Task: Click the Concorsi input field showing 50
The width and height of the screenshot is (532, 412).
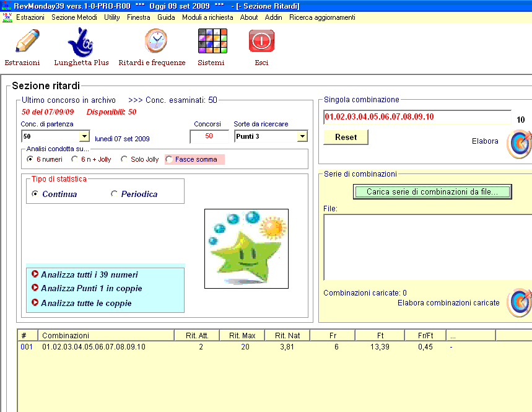Action: (x=209, y=136)
